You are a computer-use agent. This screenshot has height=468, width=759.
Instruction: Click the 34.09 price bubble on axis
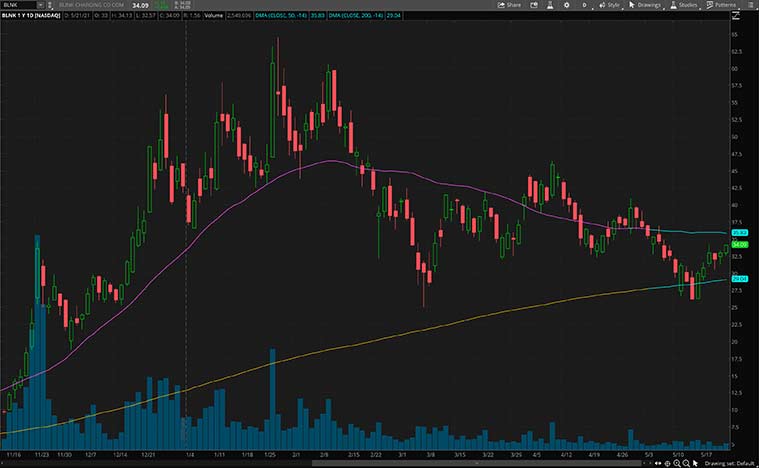[x=740, y=244]
